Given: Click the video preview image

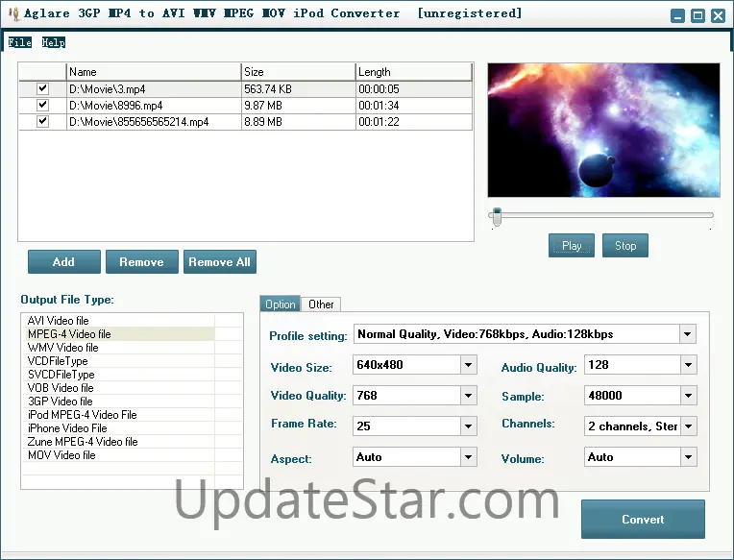Looking at the screenshot, I should 604,130.
